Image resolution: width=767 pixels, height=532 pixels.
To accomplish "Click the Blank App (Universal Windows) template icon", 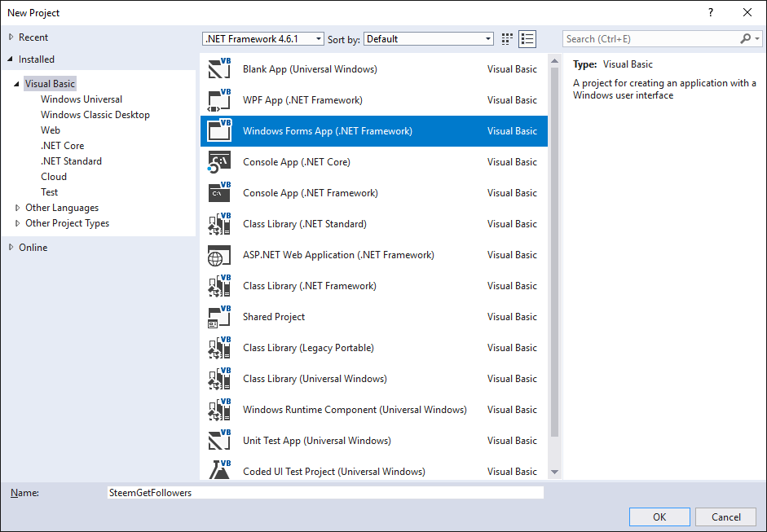I will (219, 69).
